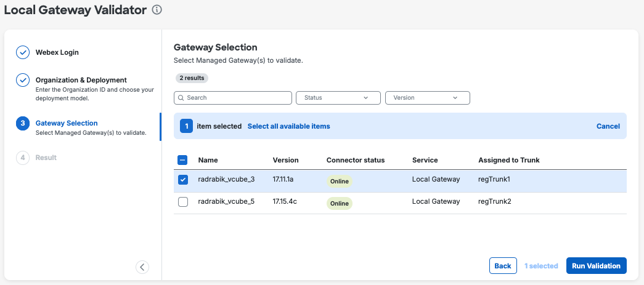644x285 pixels.
Task: Click the selected count badge showing 1
Action: pyautogui.click(x=187, y=126)
